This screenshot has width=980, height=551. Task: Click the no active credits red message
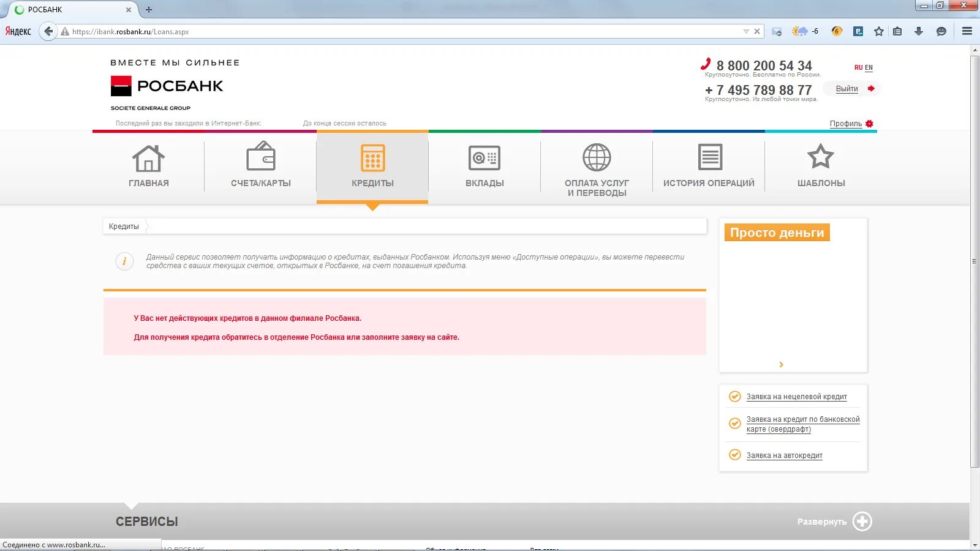tap(247, 318)
